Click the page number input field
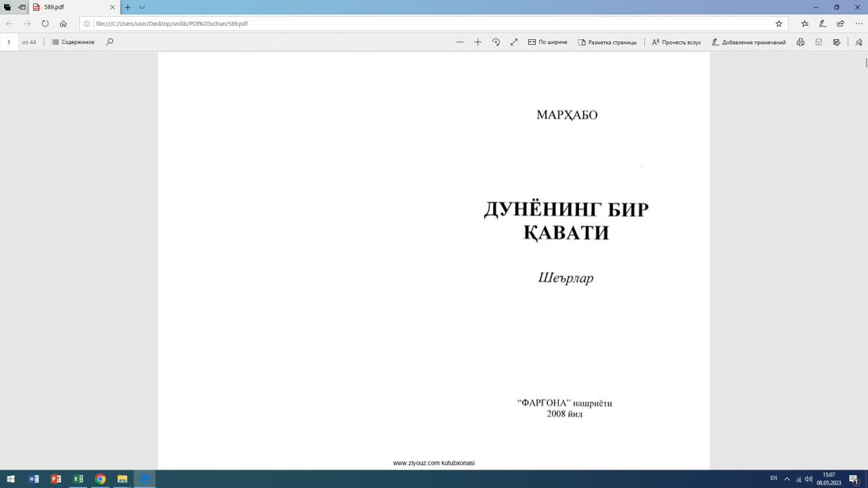The image size is (868, 488). [8, 42]
